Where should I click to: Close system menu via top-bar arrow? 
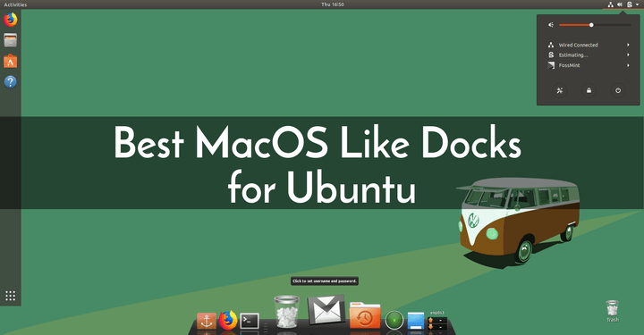638,4
